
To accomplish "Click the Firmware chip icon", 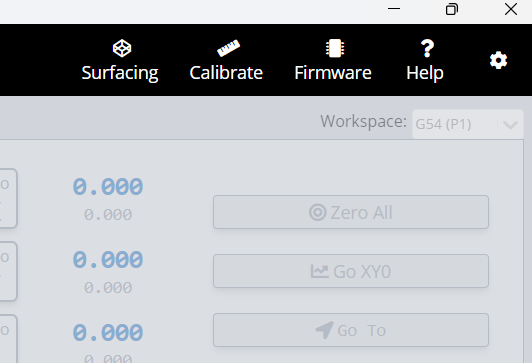I will coord(335,48).
